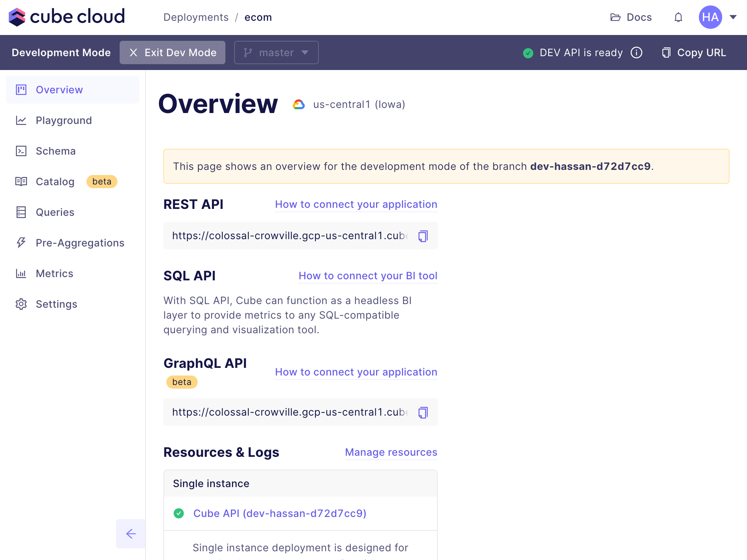The height and width of the screenshot is (560, 747).
Task: Copy the dev API URL
Action: [x=694, y=52]
